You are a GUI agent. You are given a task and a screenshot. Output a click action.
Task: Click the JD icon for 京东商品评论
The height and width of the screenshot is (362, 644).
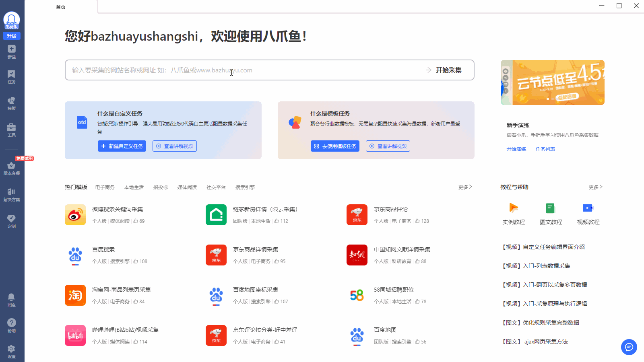click(357, 215)
